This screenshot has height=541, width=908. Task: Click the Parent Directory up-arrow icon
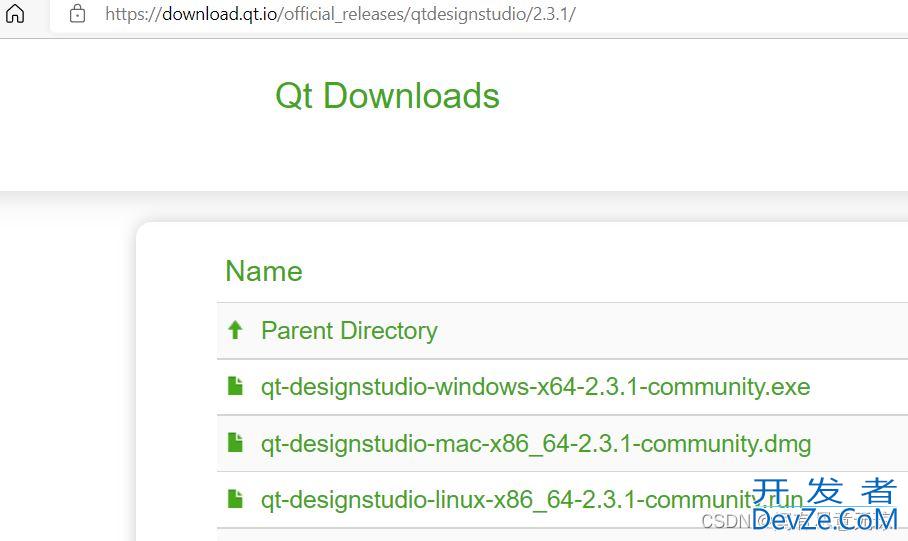click(x=235, y=330)
